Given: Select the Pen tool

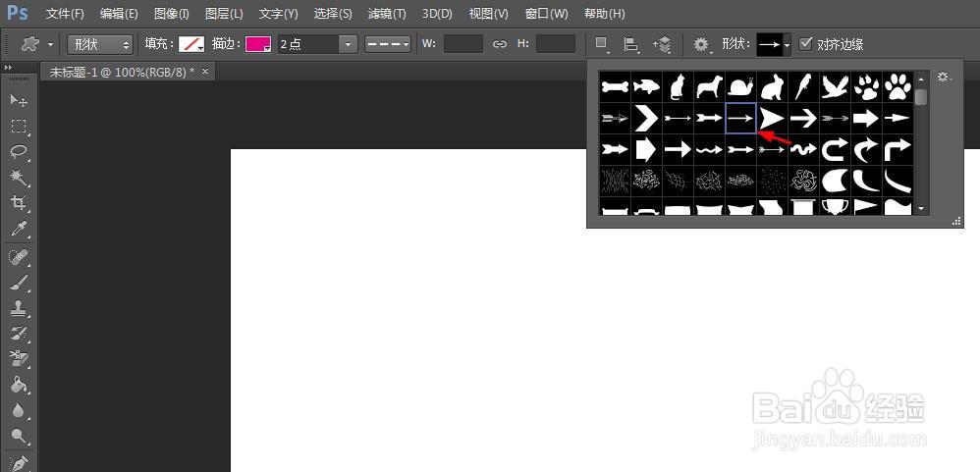Looking at the screenshot, I should pos(19,462).
